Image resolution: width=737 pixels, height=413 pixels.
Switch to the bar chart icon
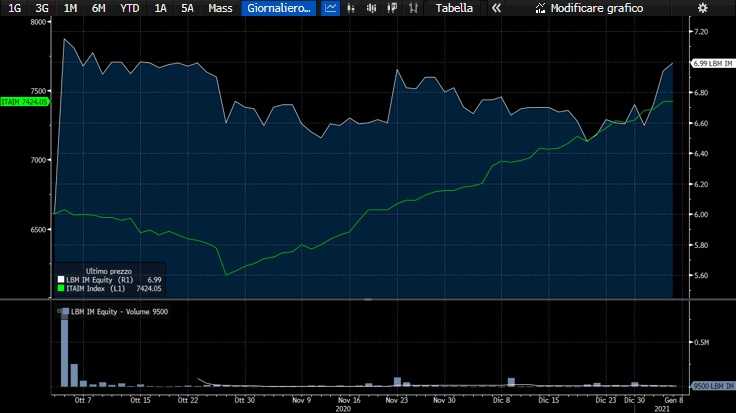click(351, 8)
